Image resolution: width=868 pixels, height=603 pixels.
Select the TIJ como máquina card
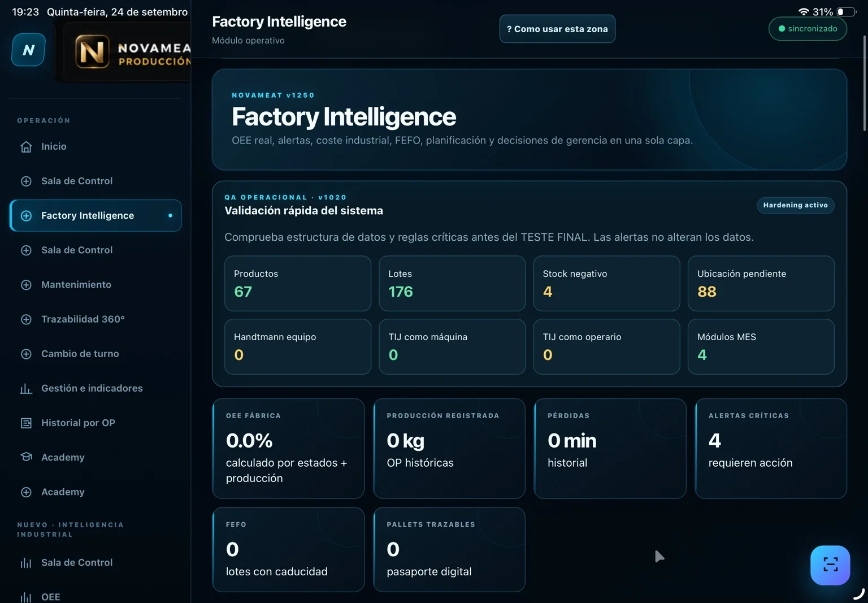point(452,347)
